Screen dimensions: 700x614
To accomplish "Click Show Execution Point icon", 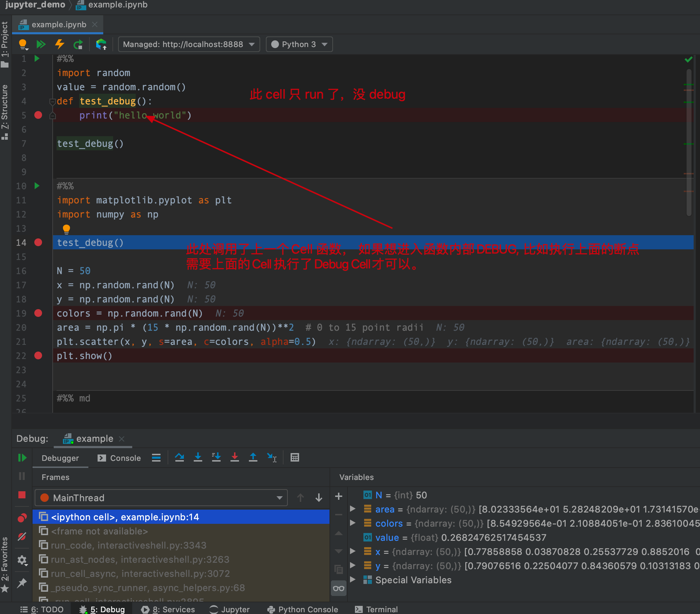I will [x=156, y=458].
